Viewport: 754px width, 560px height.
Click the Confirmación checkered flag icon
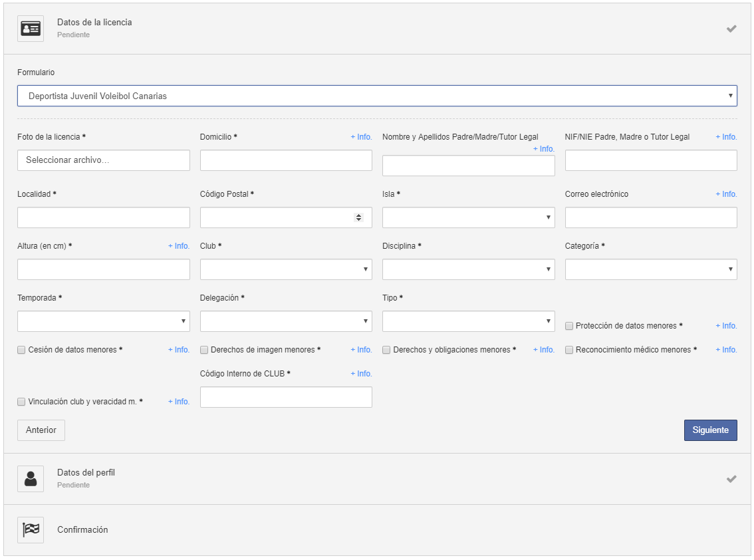click(31, 530)
